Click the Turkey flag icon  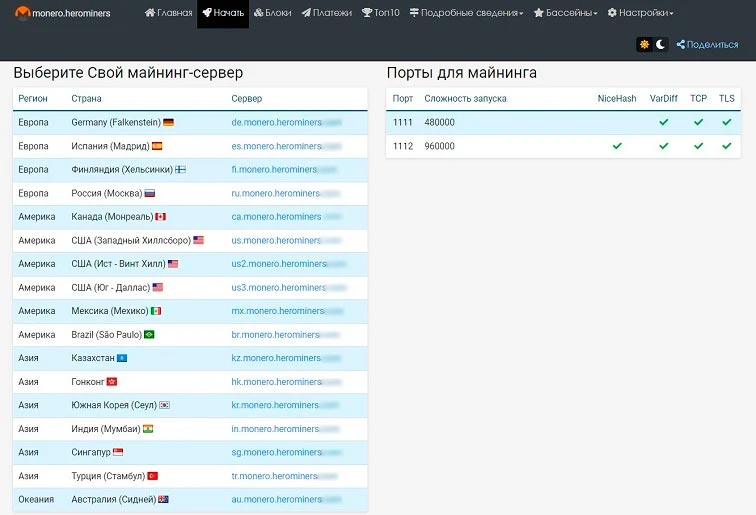coord(152,476)
